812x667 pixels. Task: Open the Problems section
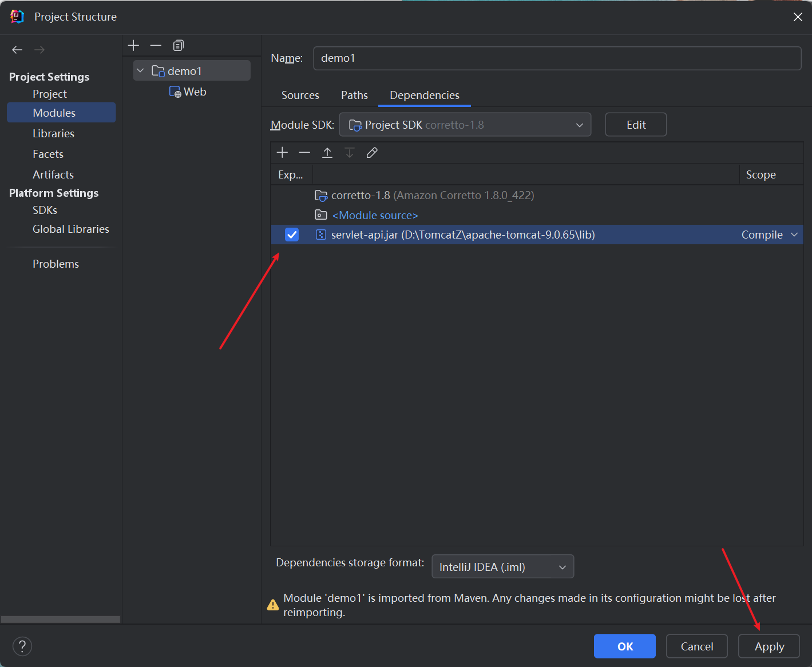pyautogui.click(x=56, y=264)
